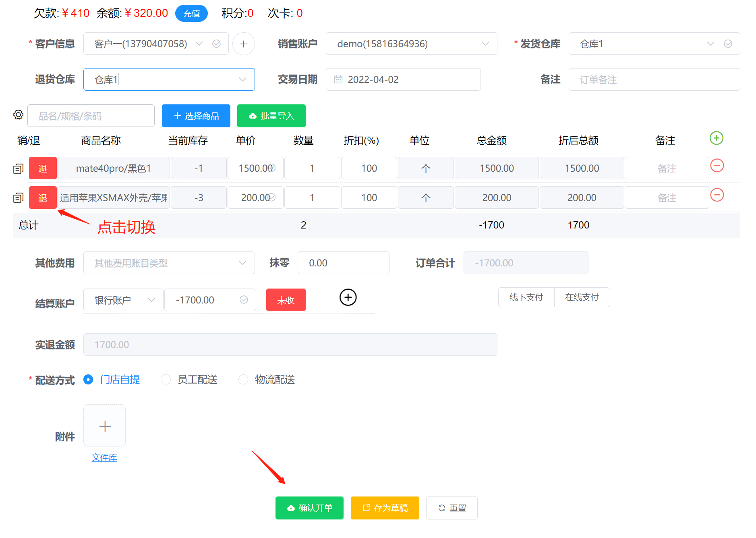Screen dimensions: 756x538
Task: Click the calendar icon in 交易日期
Action: coord(338,79)
